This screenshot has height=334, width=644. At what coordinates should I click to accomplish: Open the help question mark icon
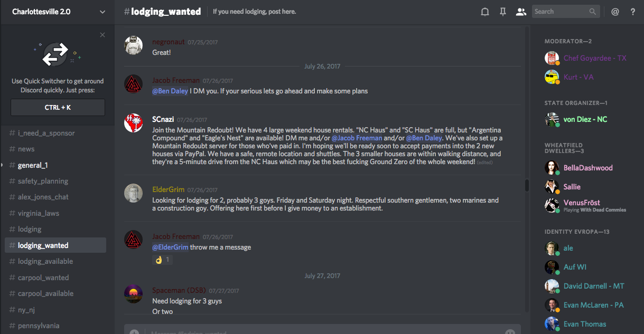pyautogui.click(x=633, y=12)
